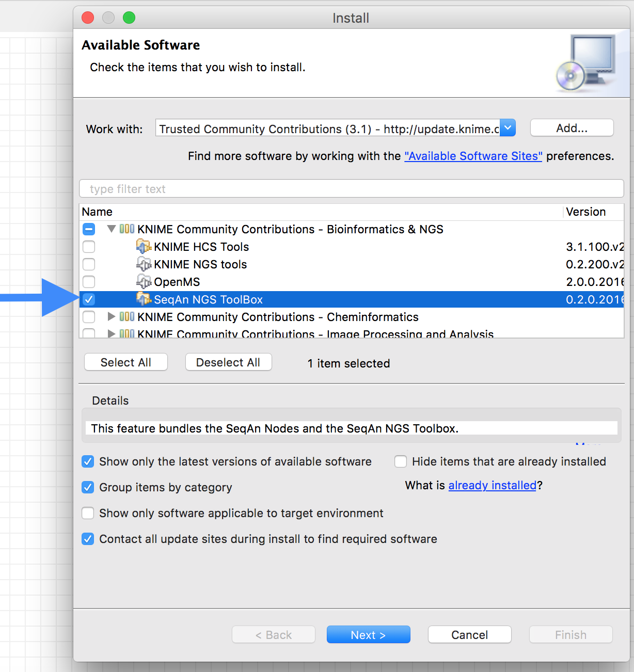Open the Work with site dropdown
Viewport: 634px width, 672px height.
[509, 128]
